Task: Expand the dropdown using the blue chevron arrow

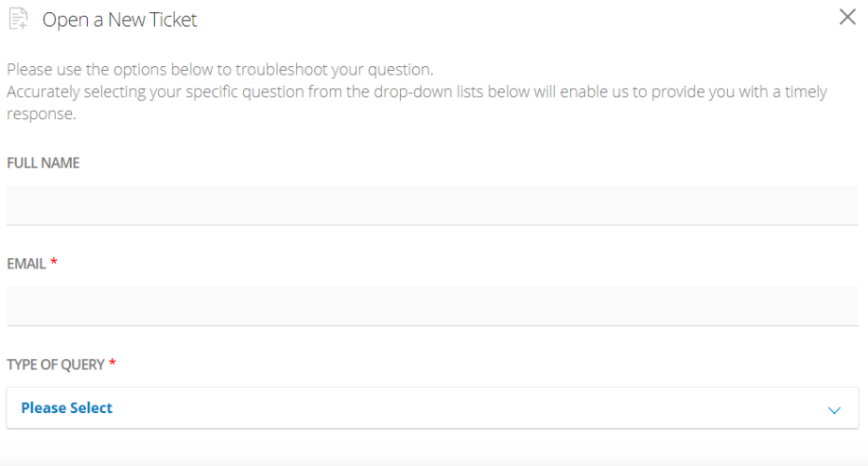Action: (834, 410)
